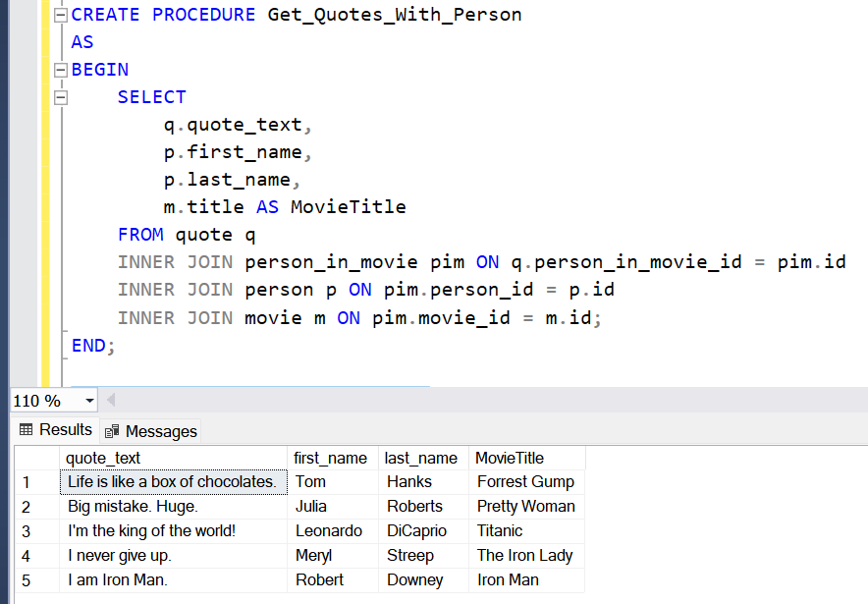
Task: Click the 'Forrest Gump' movie cell
Action: [527, 482]
